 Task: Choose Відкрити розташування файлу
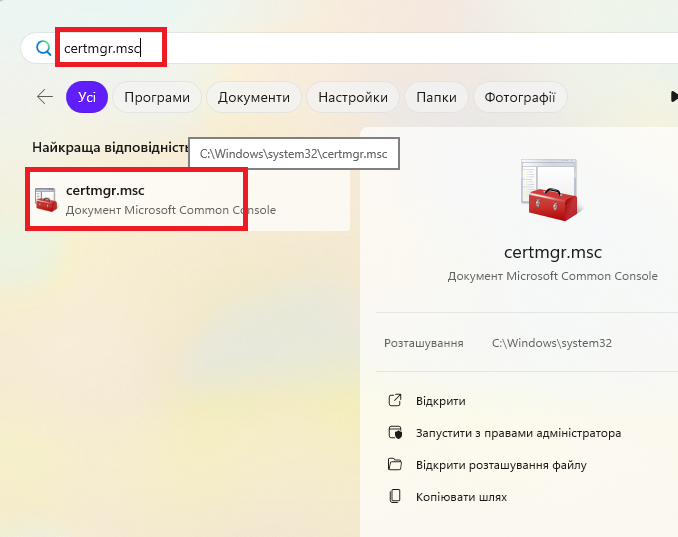click(x=501, y=465)
